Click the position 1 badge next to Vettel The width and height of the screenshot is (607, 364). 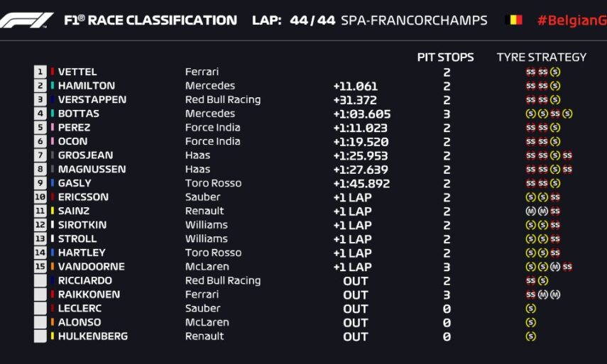[x=40, y=72]
